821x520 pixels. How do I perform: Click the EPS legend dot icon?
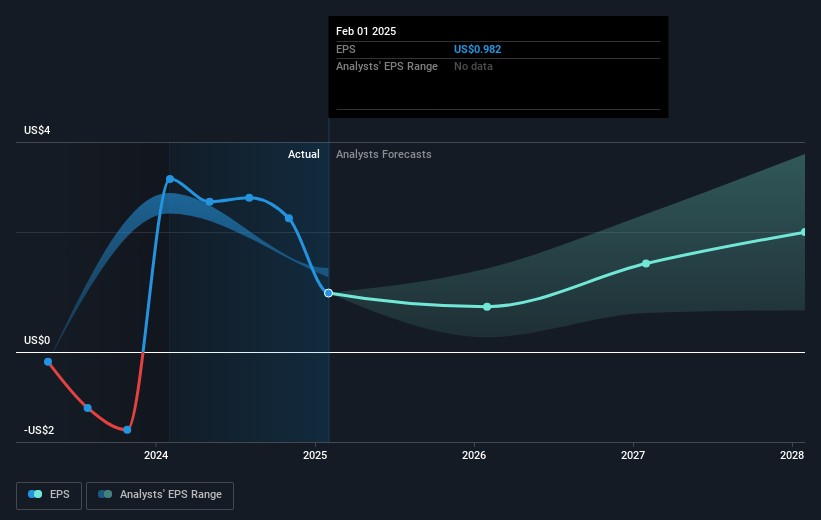point(36,495)
